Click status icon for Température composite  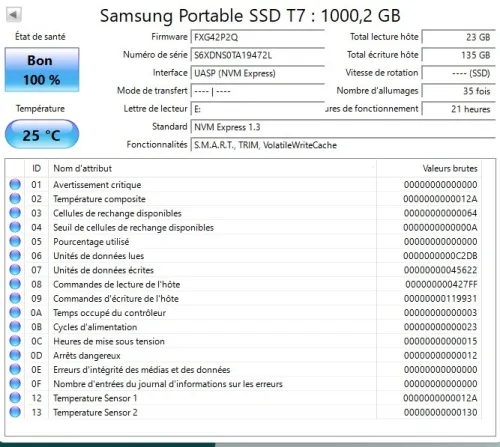click(x=15, y=199)
